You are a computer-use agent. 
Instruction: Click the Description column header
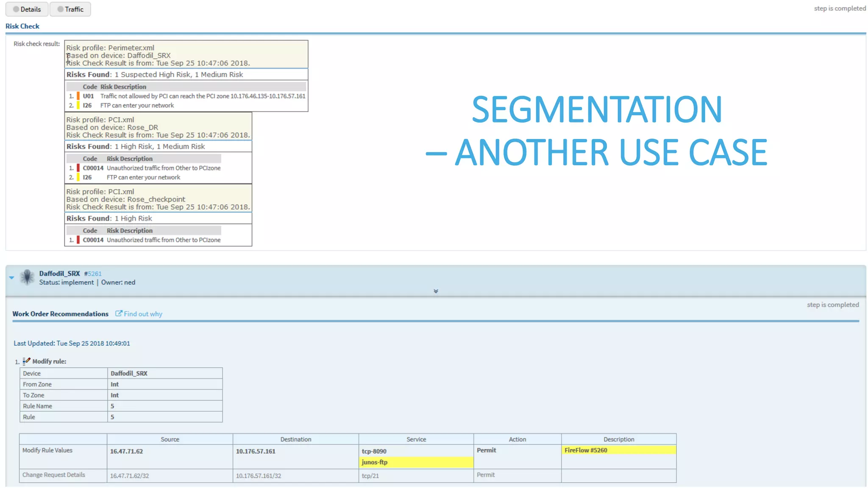click(x=619, y=439)
